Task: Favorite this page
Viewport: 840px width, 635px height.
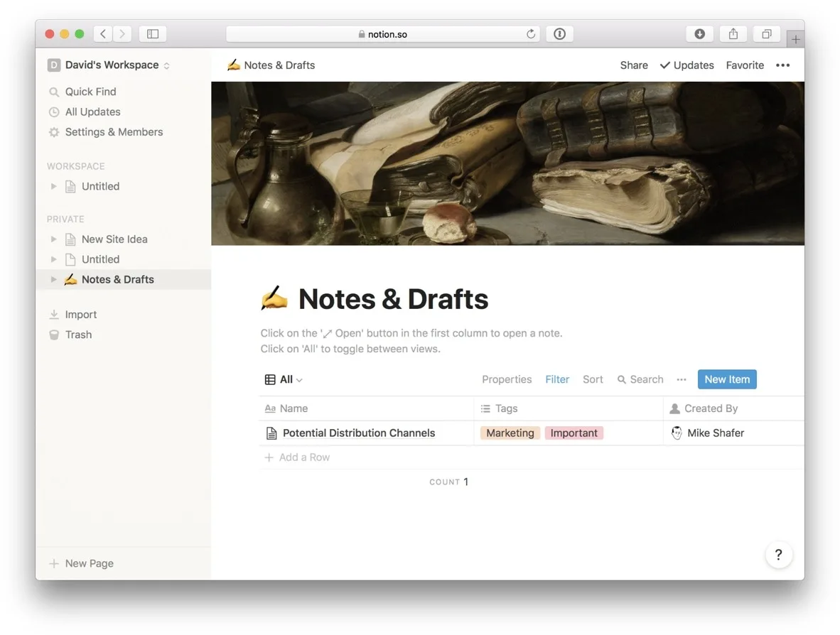Action: click(x=745, y=65)
